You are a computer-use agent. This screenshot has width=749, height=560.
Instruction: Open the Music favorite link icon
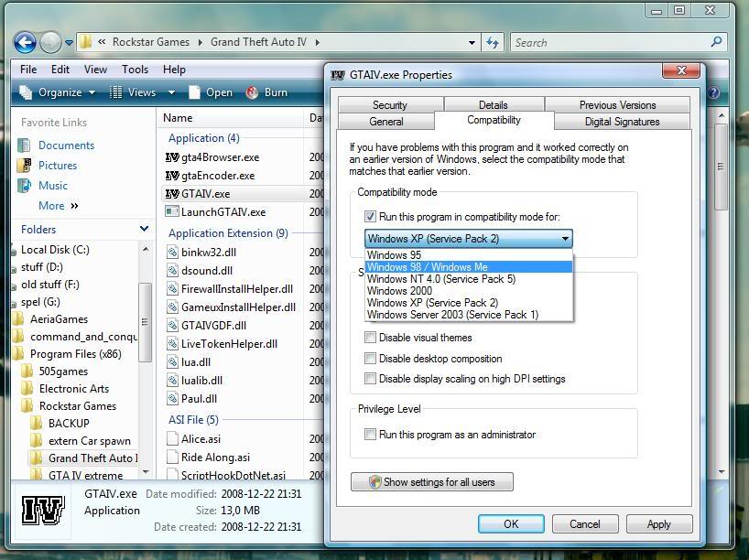(x=24, y=186)
